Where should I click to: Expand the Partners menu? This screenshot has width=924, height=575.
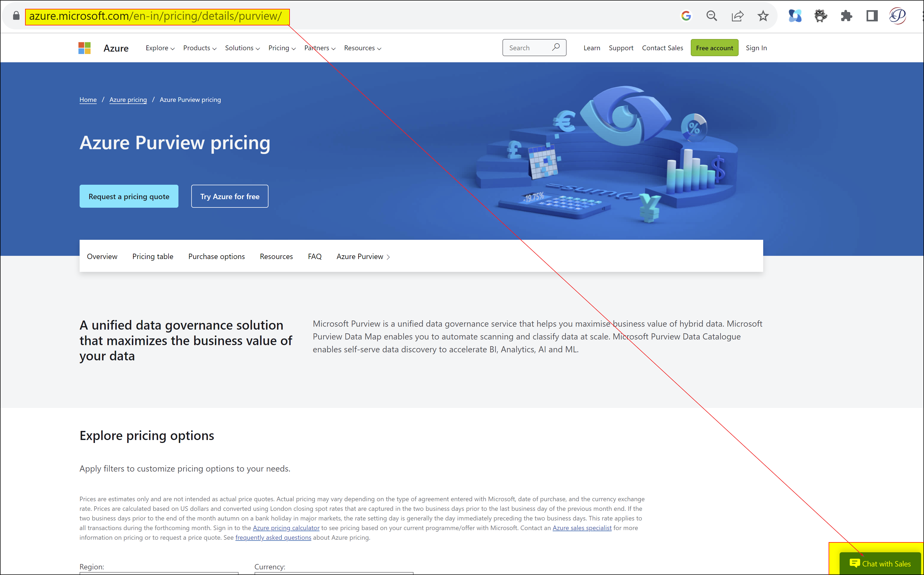coord(320,48)
